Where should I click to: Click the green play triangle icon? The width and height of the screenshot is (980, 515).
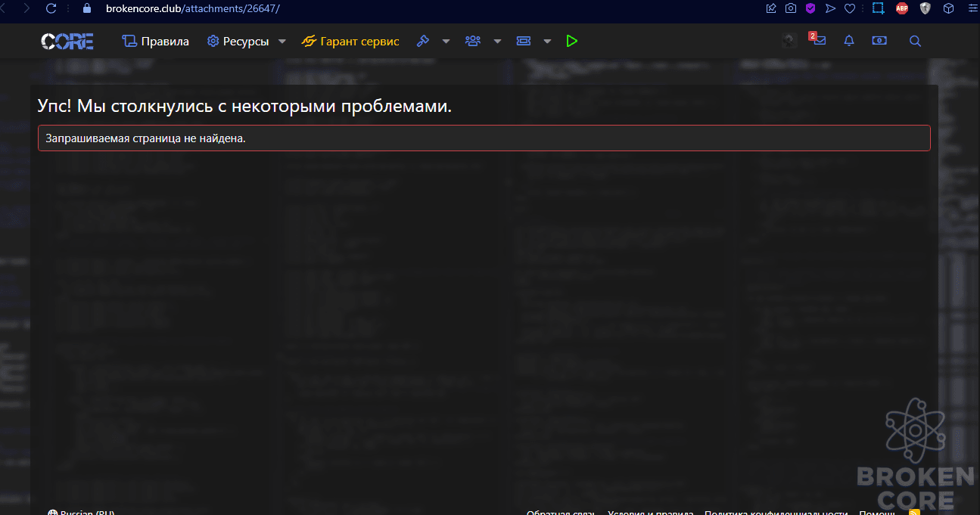pyautogui.click(x=572, y=42)
